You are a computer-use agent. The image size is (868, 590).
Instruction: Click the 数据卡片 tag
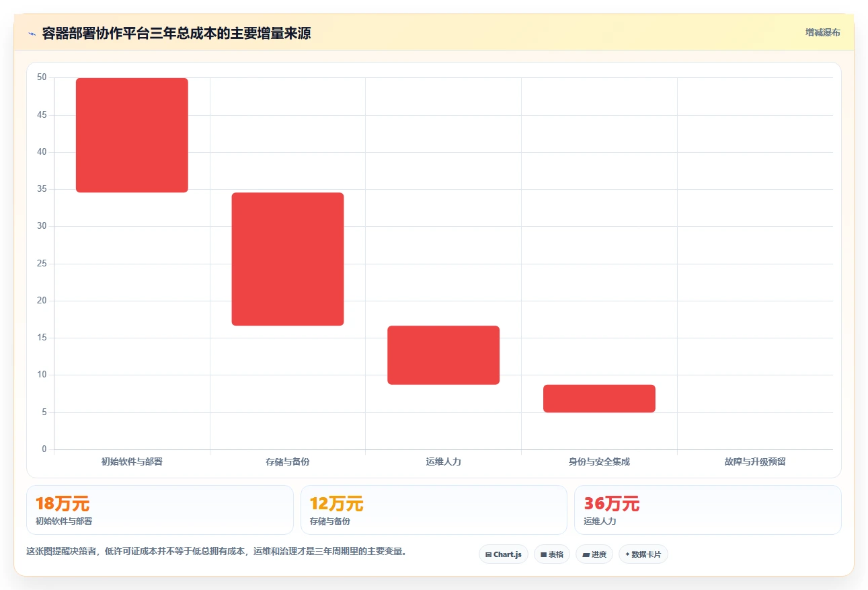(643, 554)
